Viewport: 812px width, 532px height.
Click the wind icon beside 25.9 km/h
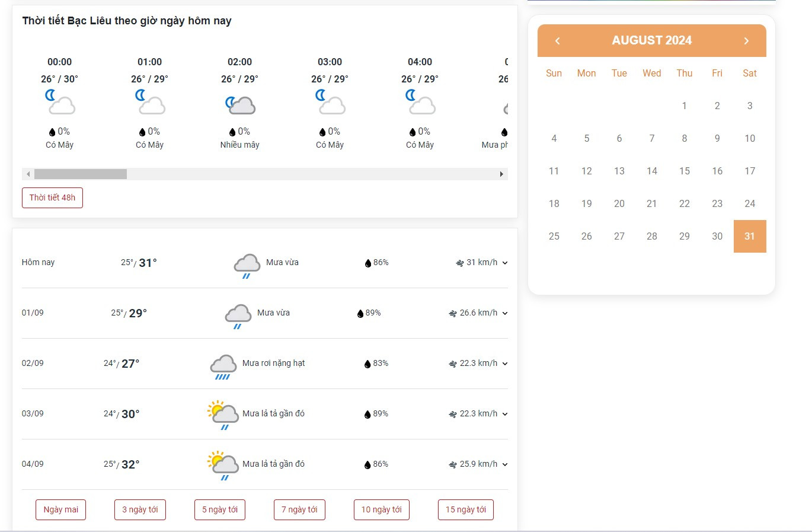click(453, 464)
